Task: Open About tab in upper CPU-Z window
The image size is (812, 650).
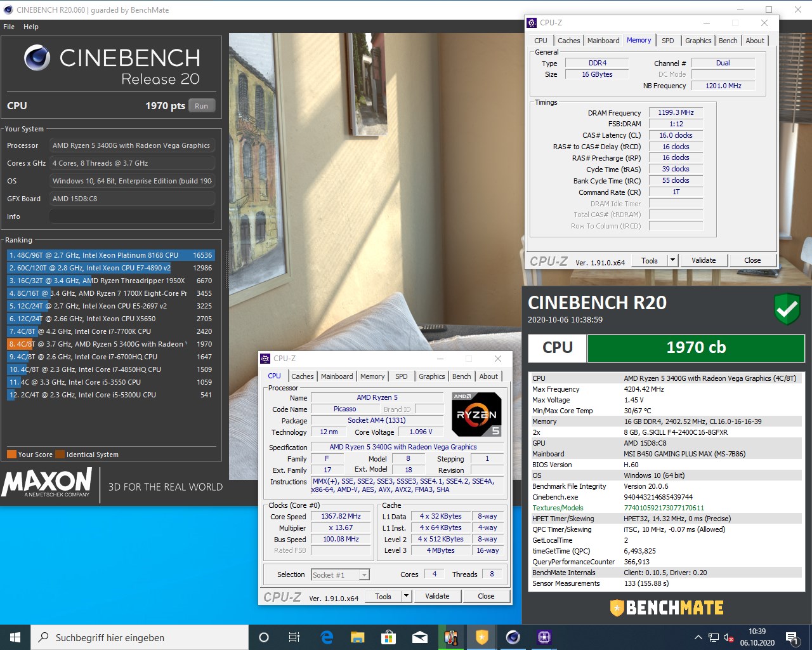Action: 755,41
